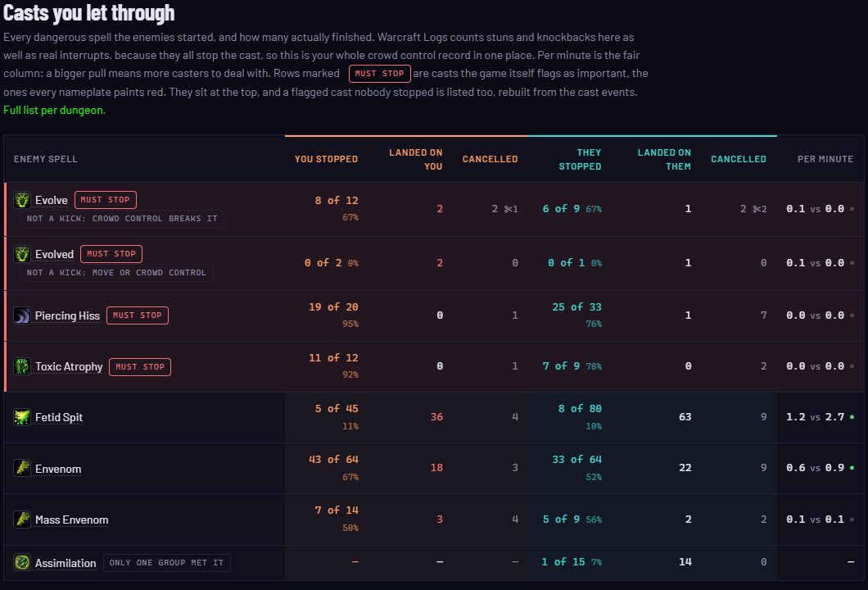Click the PER MINUTE column header
Image resolution: width=868 pixels, height=590 pixels.
point(825,159)
